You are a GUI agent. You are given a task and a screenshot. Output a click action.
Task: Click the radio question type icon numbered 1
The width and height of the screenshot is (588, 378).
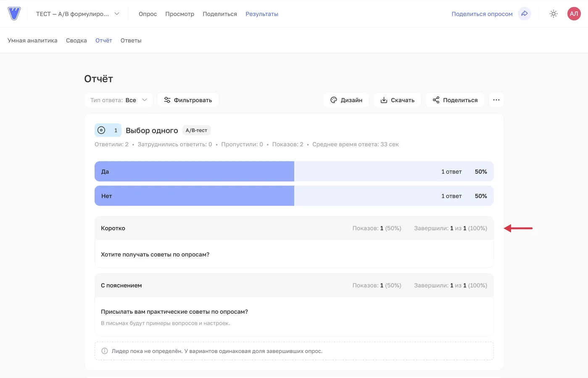point(108,130)
